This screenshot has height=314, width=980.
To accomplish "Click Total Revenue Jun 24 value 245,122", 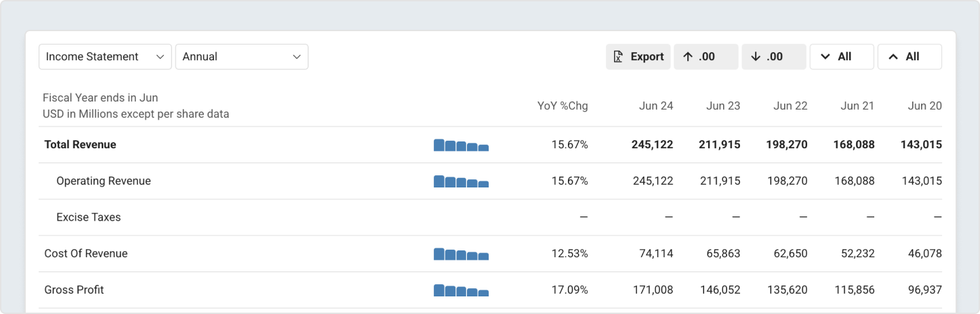I will tap(652, 145).
